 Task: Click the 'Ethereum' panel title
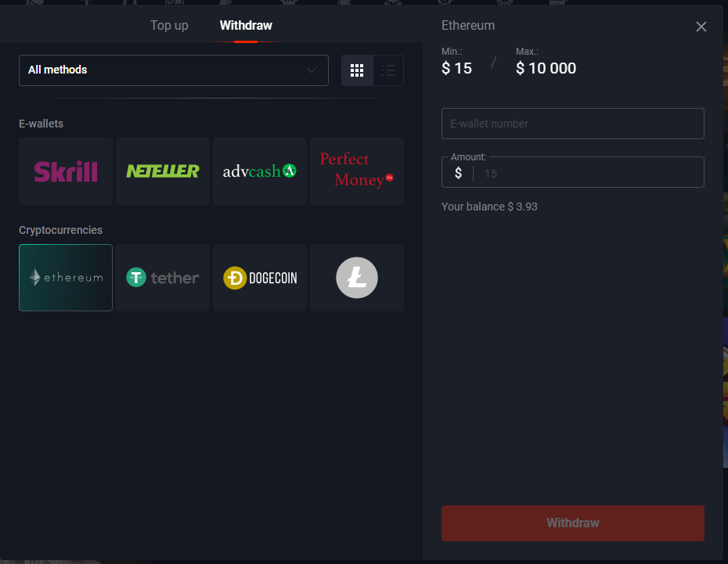468,25
